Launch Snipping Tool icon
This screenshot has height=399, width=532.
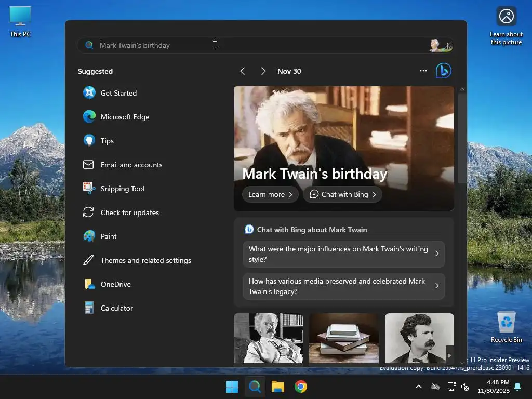pyautogui.click(x=89, y=188)
